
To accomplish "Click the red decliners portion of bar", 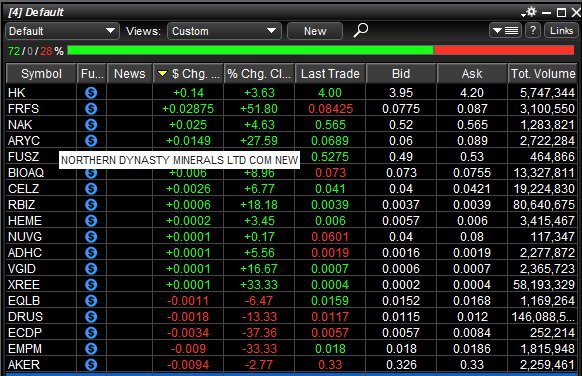I will pyautogui.click(x=504, y=50).
